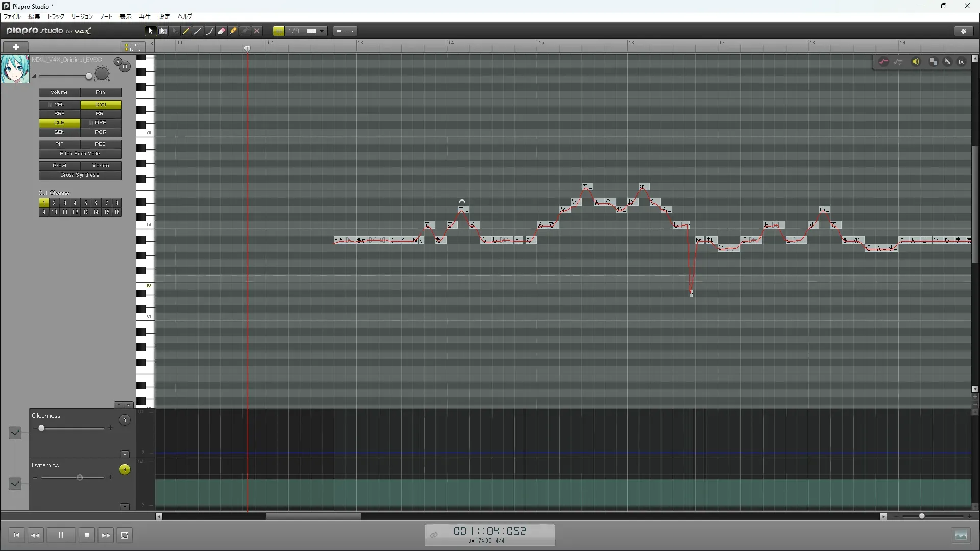The image size is (980, 551).
Task: Click the pitch curve display icon
Action: click(884, 62)
